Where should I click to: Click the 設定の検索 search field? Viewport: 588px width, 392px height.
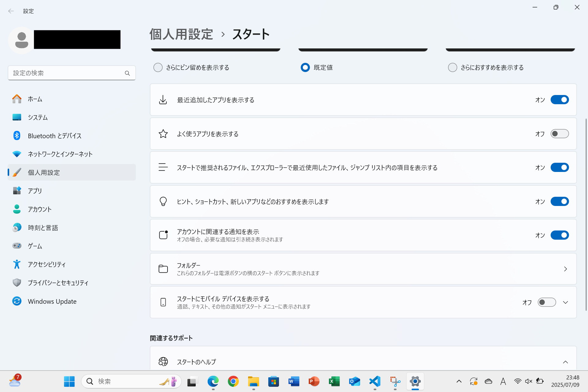[67, 73]
